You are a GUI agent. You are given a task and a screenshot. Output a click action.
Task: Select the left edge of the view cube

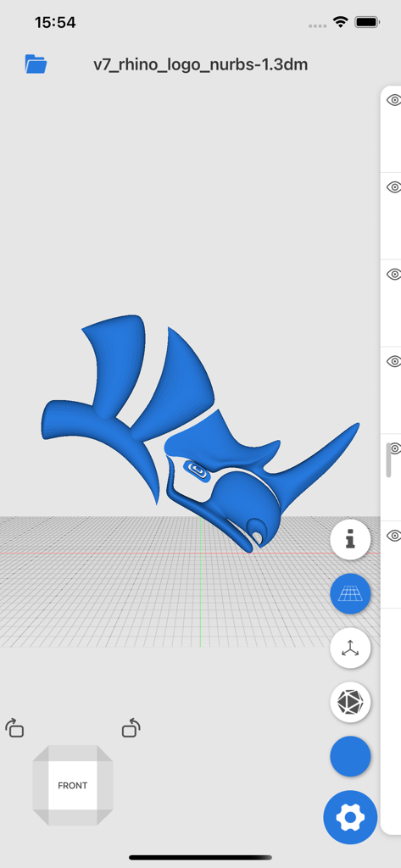[x=41, y=786]
